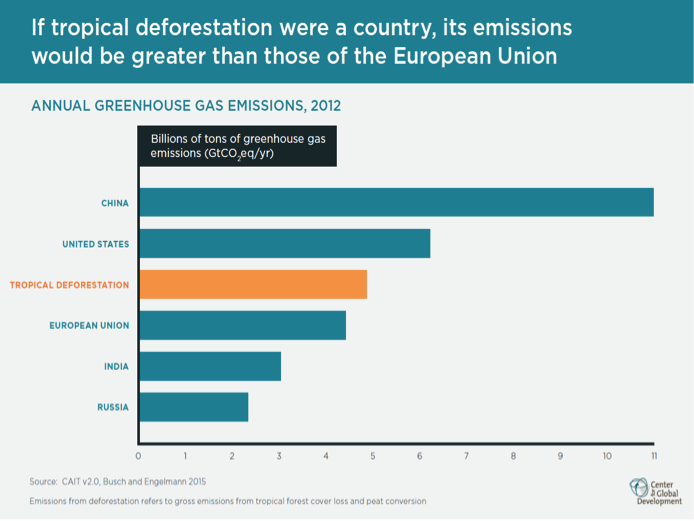This screenshot has height=521, width=694.
Task: Click the EUROPEAN UNION axis label
Action: click(x=89, y=325)
